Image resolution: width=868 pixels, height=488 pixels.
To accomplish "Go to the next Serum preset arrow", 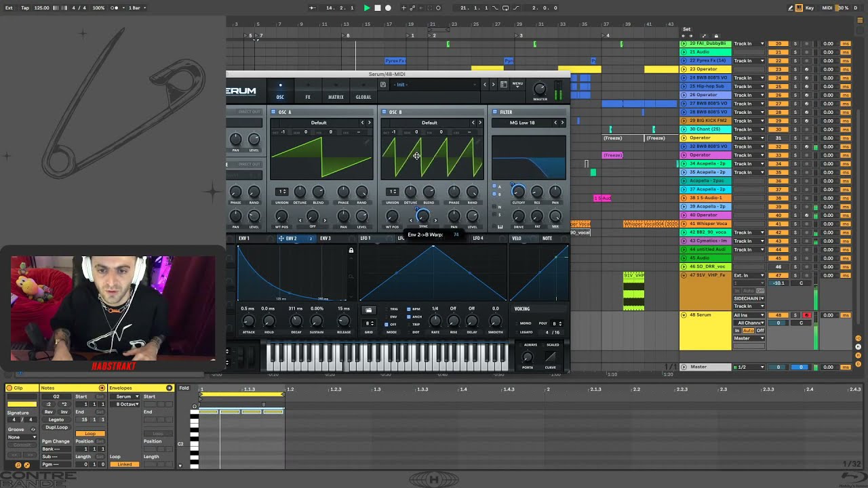I will [x=493, y=85].
